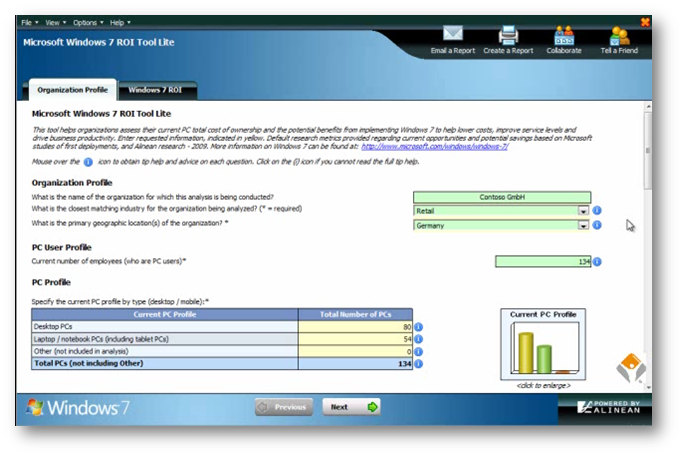Click the Previous button
The width and height of the screenshot is (682, 456).
point(284,407)
